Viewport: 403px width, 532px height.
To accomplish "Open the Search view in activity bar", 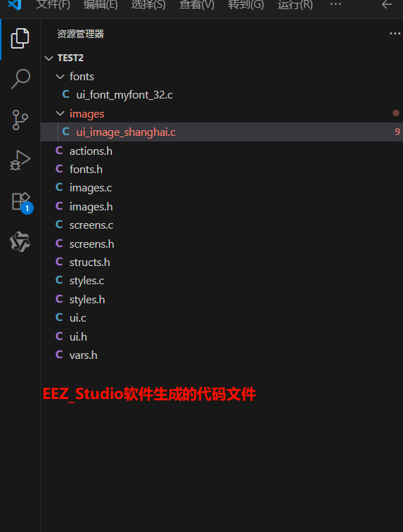I will click(20, 79).
